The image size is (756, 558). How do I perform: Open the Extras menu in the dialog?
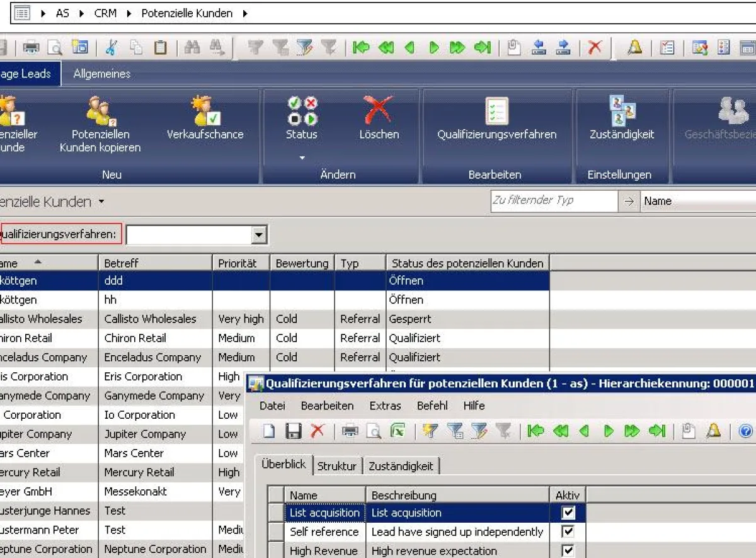(x=386, y=406)
